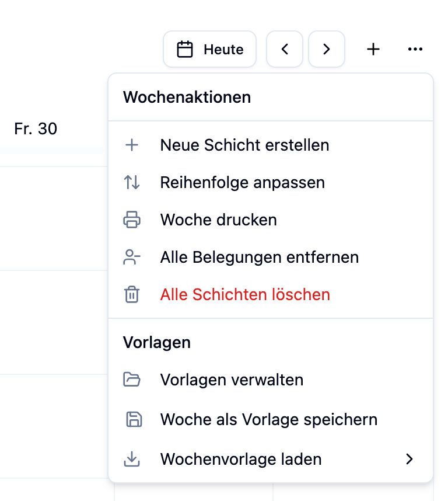Click the printer icon beside Woche drucken
This screenshot has height=501, width=448.
[132, 220]
